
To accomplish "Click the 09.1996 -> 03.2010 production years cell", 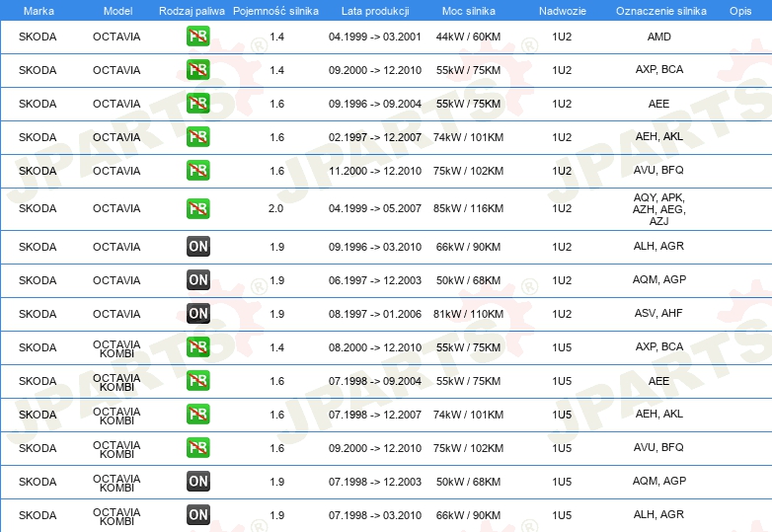I will tap(375, 247).
